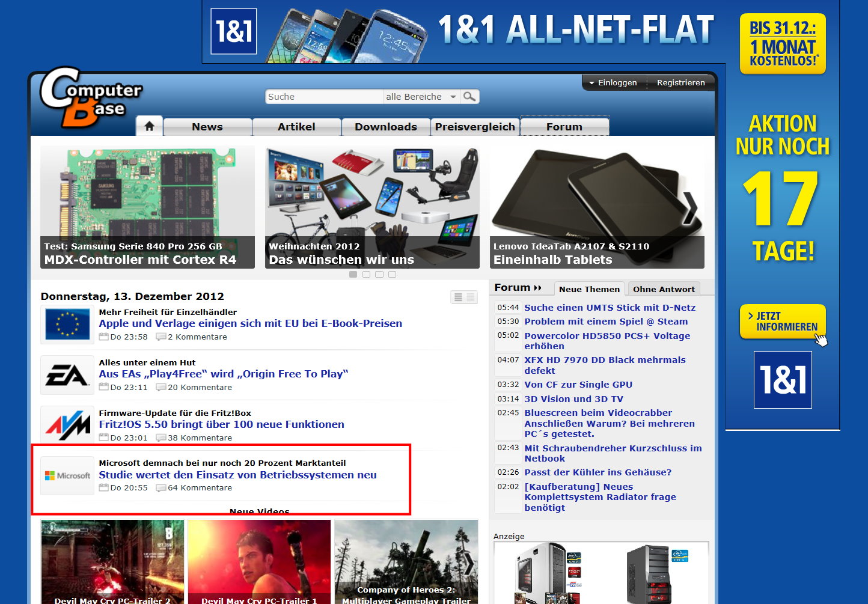Screen dimensions: 868x604
Task: Switch forum box to Ohne Antwort tab
Action: [x=664, y=289]
